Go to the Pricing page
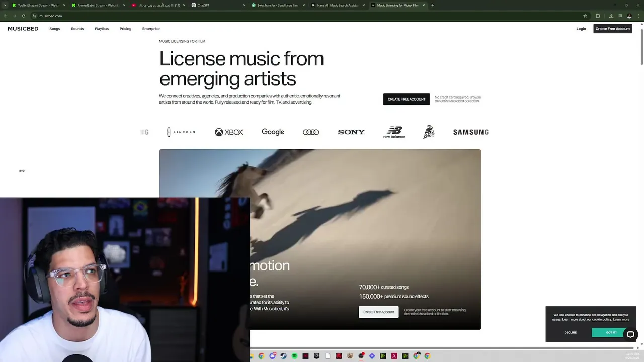Image resolution: width=644 pixels, height=362 pixels. pos(125,29)
